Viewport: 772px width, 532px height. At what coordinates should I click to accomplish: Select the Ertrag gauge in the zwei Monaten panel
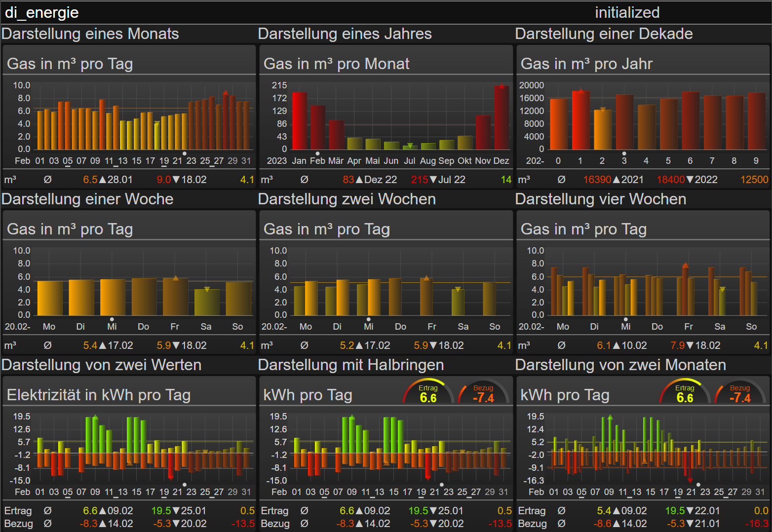[685, 393]
